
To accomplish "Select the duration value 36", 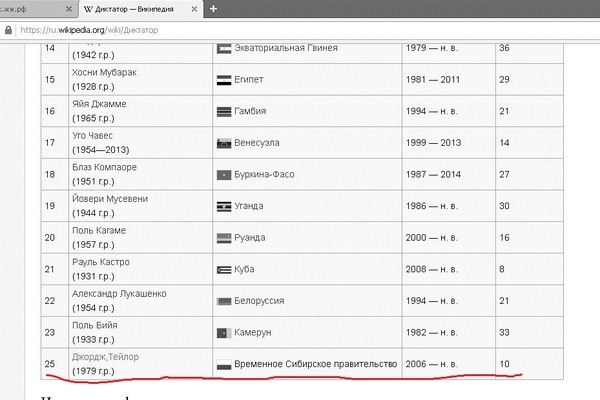I will [x=504, y=48].
